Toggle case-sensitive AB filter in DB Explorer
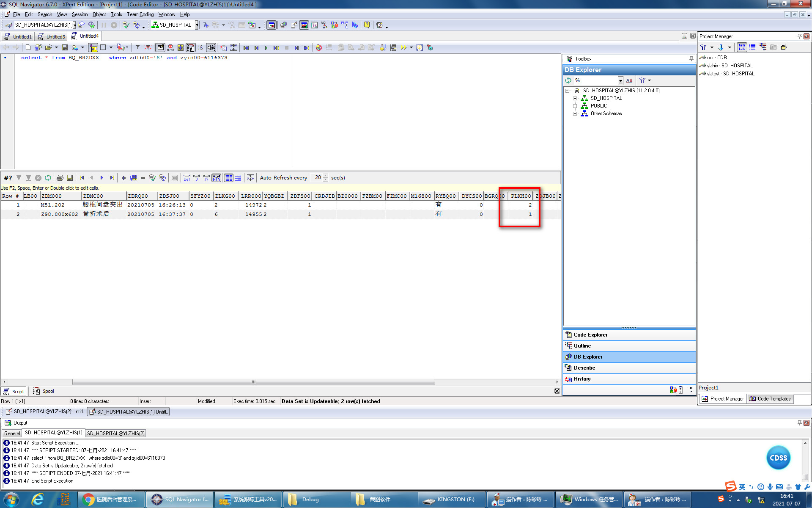The height and width of the screenshot is (508, 812). pyautogui.click(x=629, y=80)
